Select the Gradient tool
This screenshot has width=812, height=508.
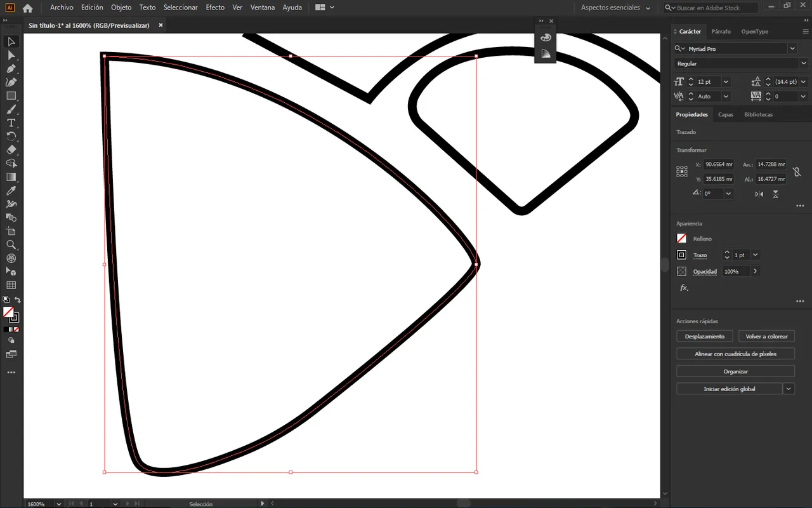(x=11, y=177)
